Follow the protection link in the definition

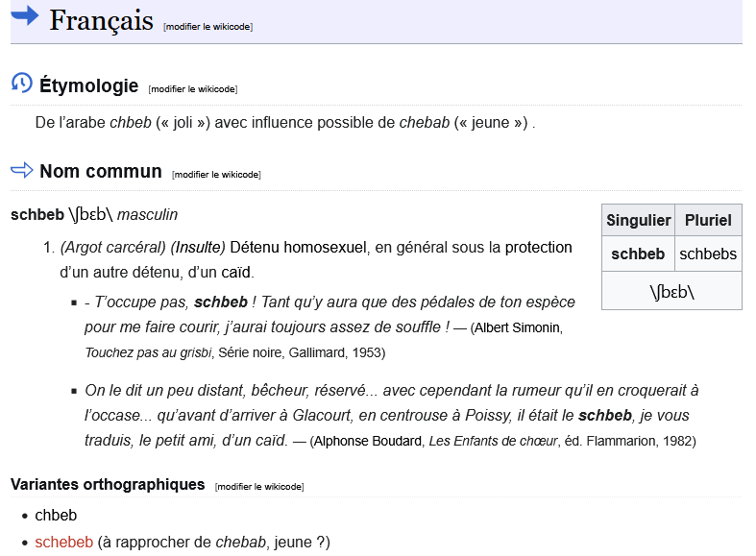click(x=538, y=247)
